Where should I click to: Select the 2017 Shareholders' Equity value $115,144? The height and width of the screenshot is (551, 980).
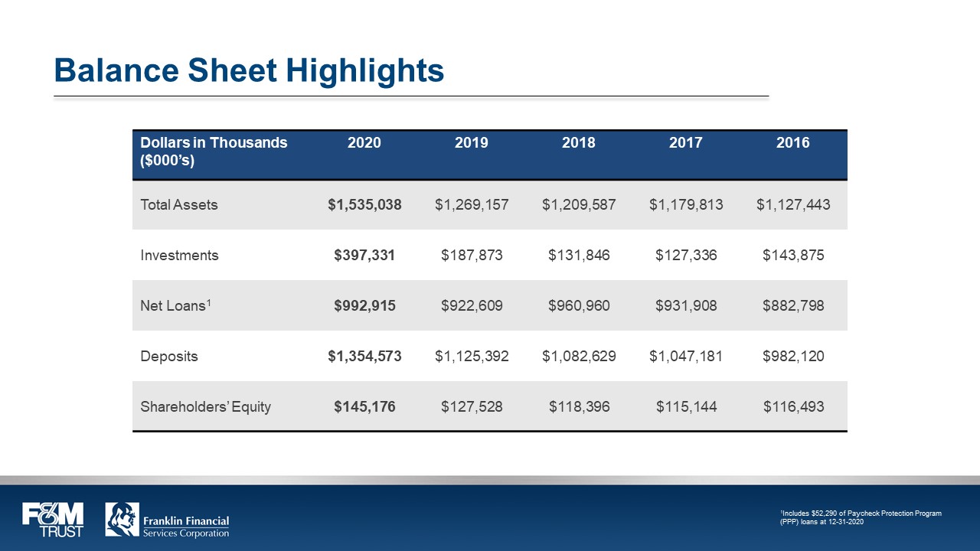[x=686, y=407]
